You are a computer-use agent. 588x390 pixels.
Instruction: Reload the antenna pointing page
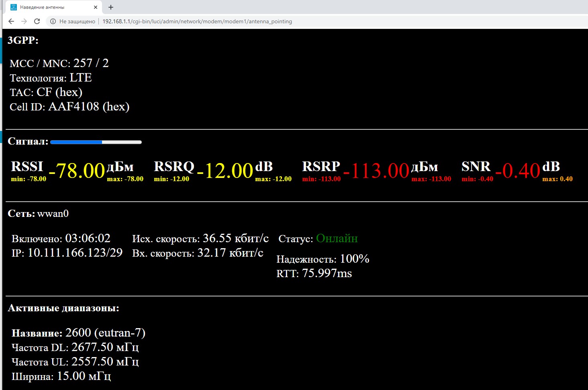37,21
